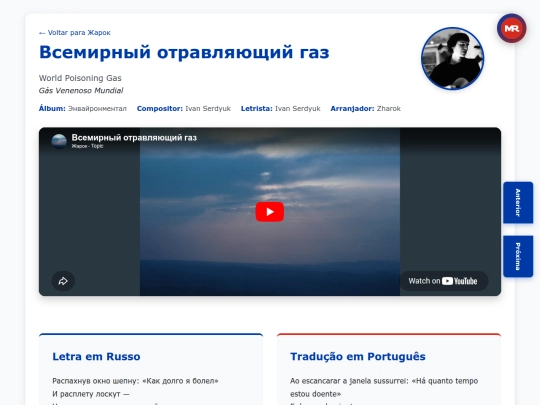
Task: Click the share arrow icon on video
Action: pos(63,281)
